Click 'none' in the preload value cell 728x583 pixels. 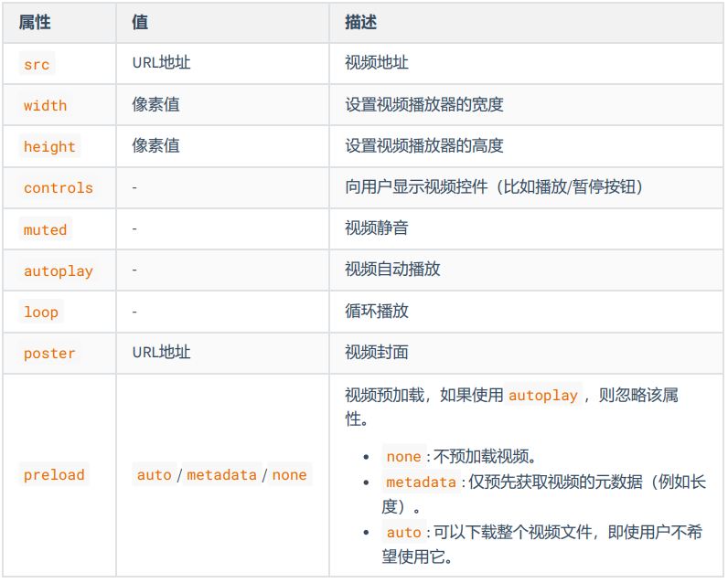(289, 475)
